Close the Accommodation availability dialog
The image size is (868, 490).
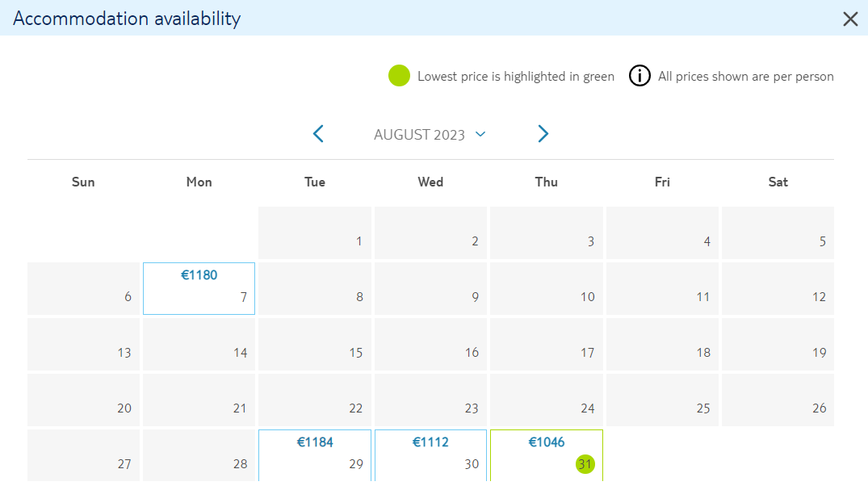click(850, 19)
